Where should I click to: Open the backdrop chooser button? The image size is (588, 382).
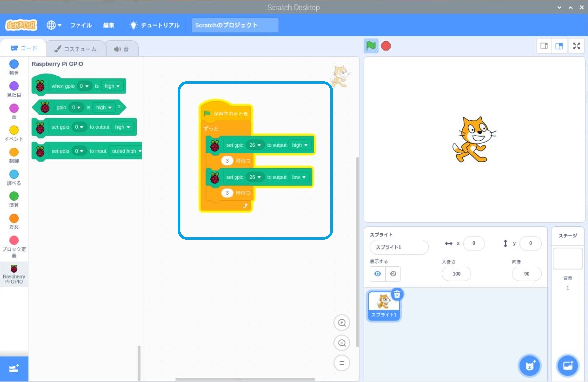(567, 365)
